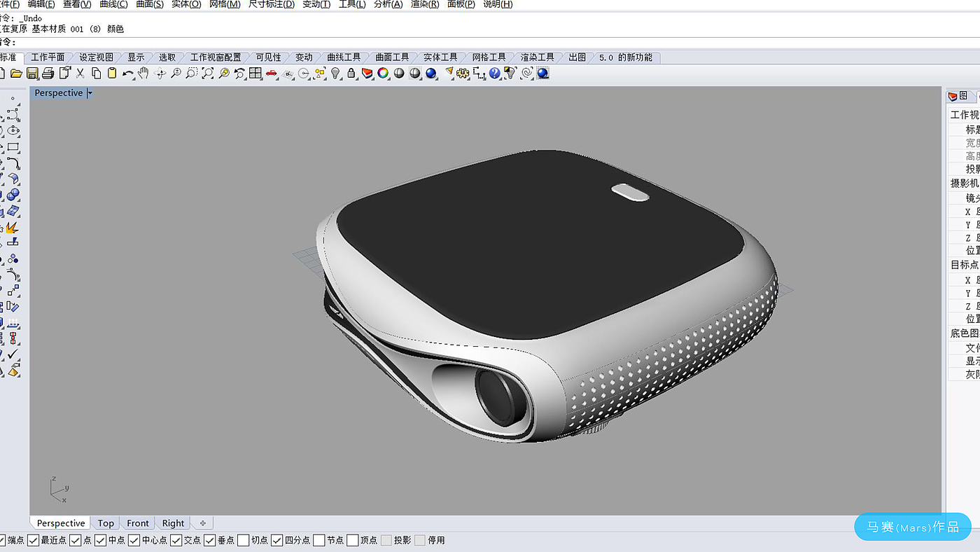Click the color wheel icon in toolbar
The image size is (980, 552).
pos(383,74)
